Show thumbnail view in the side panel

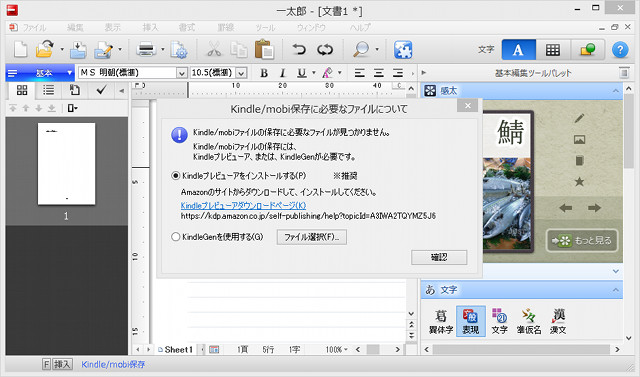pyautogui.click(x=22, y=90)
